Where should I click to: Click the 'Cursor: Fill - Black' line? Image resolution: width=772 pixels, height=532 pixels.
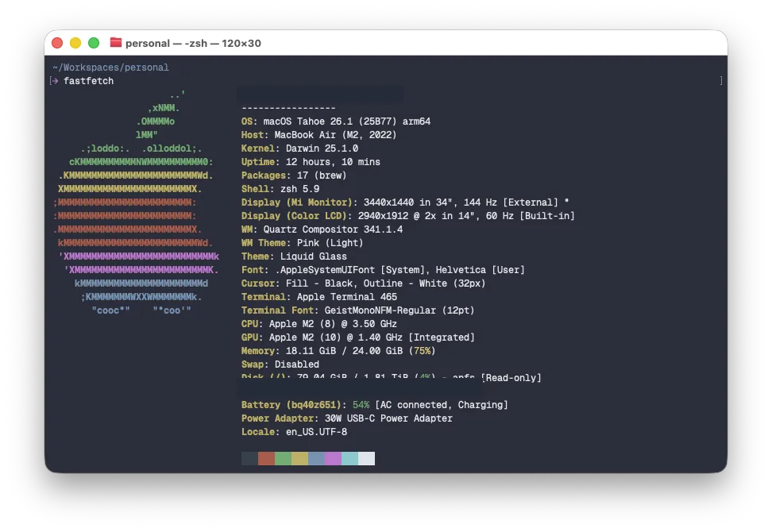(363, 283)
